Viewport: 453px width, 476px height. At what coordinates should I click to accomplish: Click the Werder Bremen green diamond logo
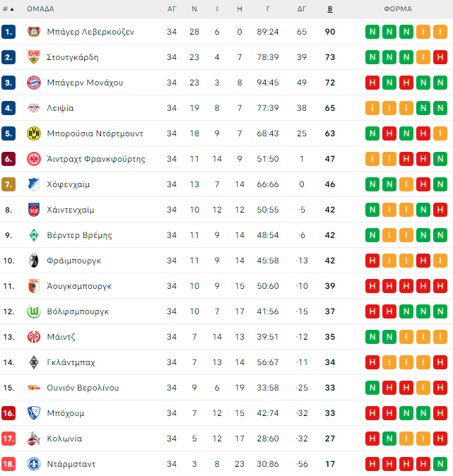[x=33, y=235]
